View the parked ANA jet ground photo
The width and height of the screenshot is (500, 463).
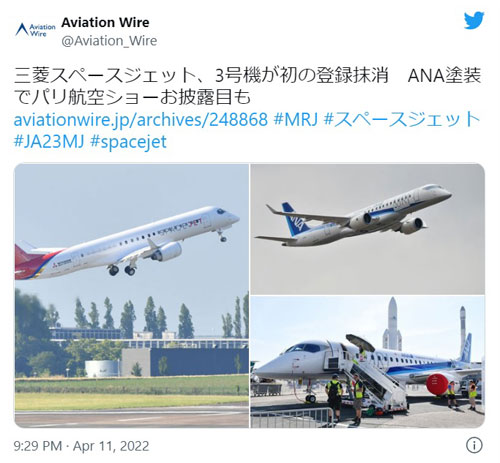coord(368,362)
